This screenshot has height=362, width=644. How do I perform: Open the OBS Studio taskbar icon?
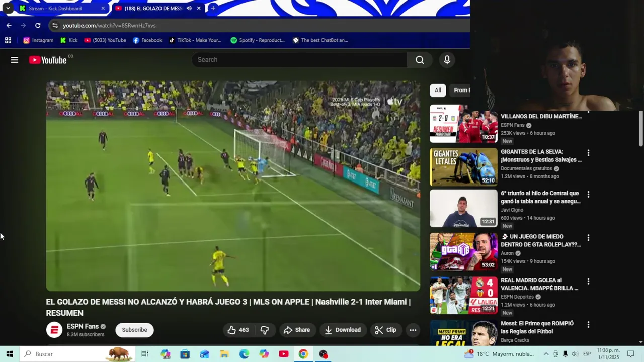pos(323,354)
